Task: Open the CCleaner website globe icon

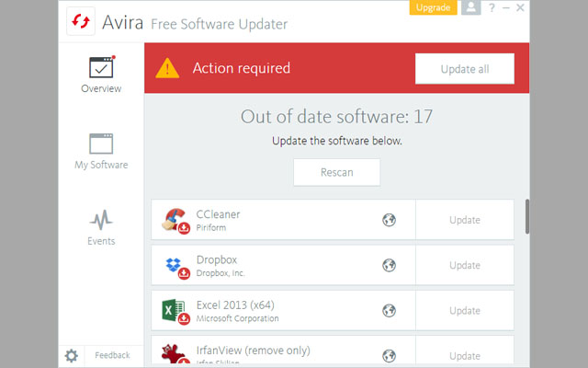Action: (390, 220)
